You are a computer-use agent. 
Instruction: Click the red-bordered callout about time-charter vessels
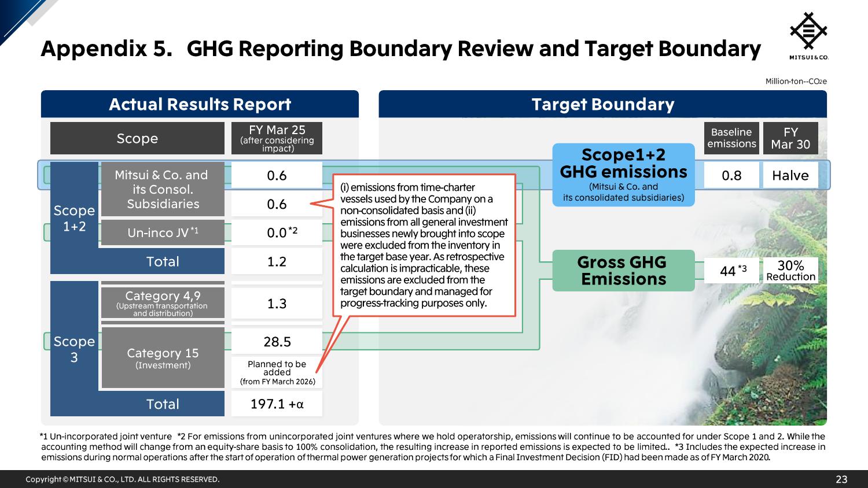tap(424, 245)
